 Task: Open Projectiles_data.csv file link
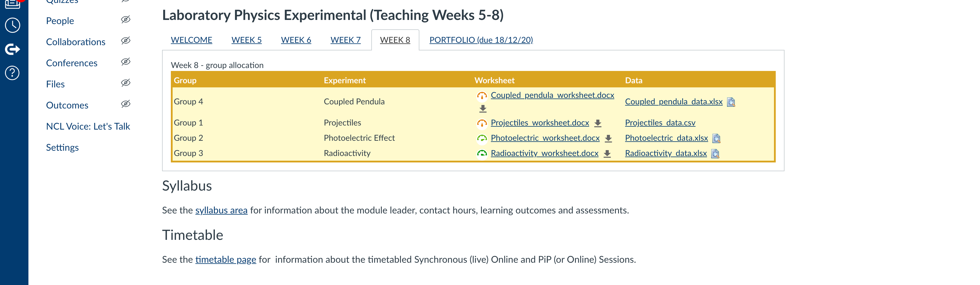tap(660, 123)
